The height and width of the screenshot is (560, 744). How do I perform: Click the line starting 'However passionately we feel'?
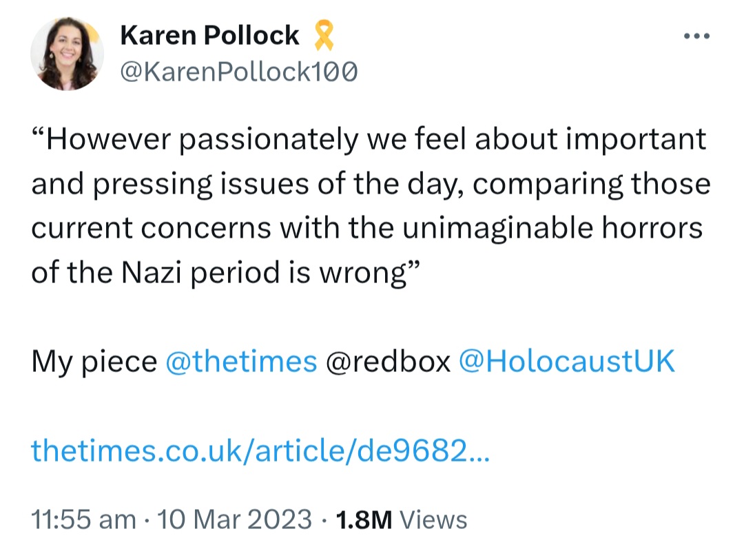369,140
